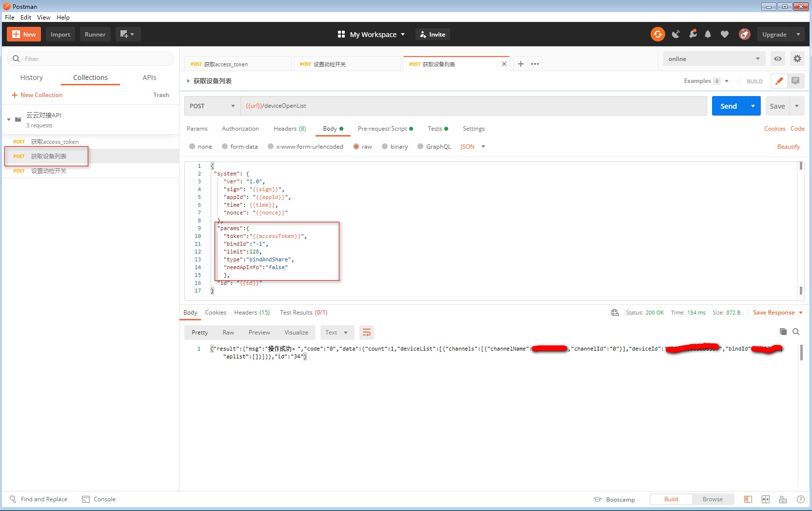
Task: Click the Beautify link
Action: tap(788, 147)
